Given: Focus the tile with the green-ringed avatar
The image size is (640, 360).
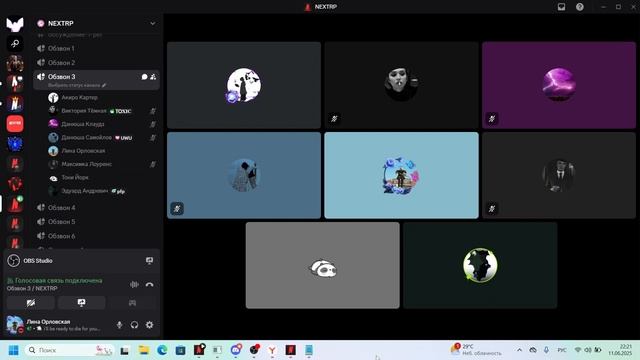Looking at the screenshot, I should point(480,265).
